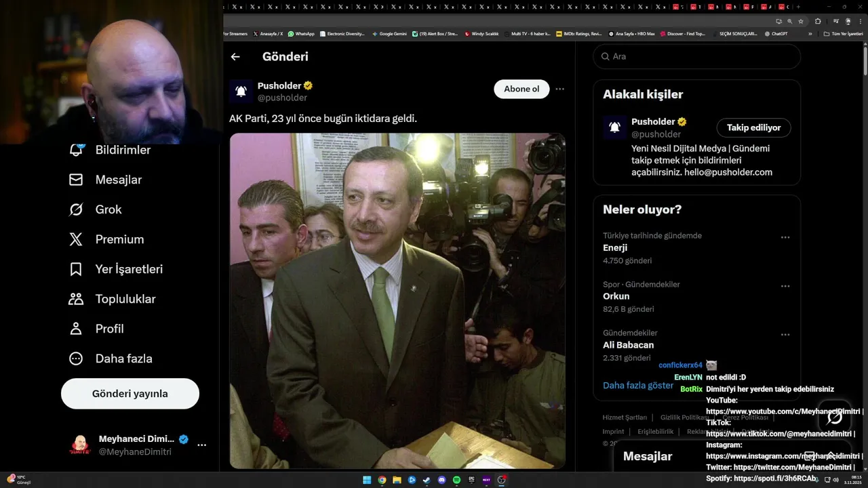Click the Ara search field
This screenshot has height=488, width=868.
coord(697,56)
